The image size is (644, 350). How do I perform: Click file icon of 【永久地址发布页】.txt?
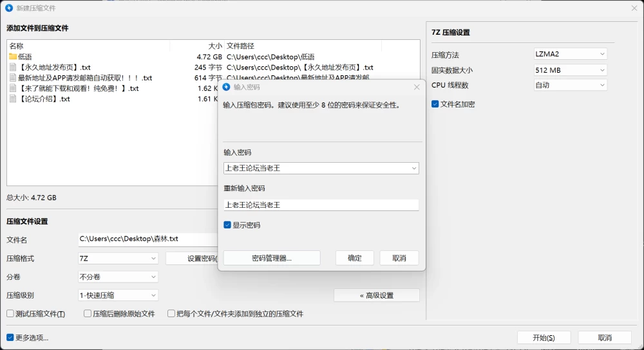(x=13, y=68)
